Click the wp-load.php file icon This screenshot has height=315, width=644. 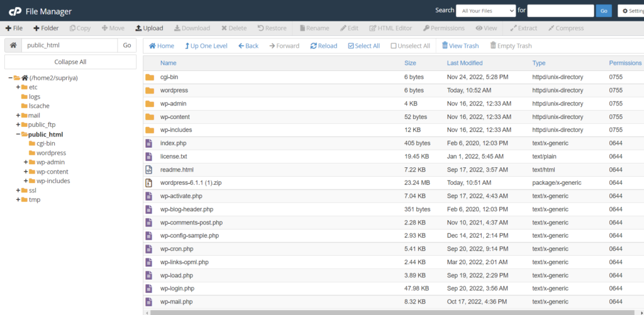[148, 275]
